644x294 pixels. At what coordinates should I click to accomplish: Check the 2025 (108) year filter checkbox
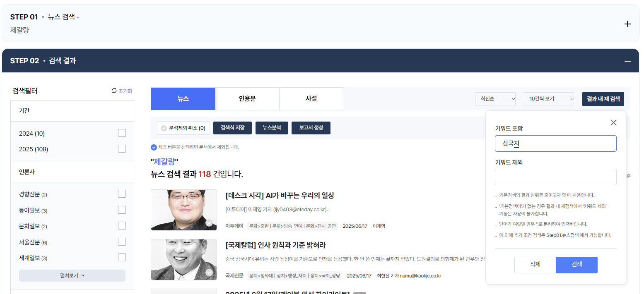pos(122,149)
